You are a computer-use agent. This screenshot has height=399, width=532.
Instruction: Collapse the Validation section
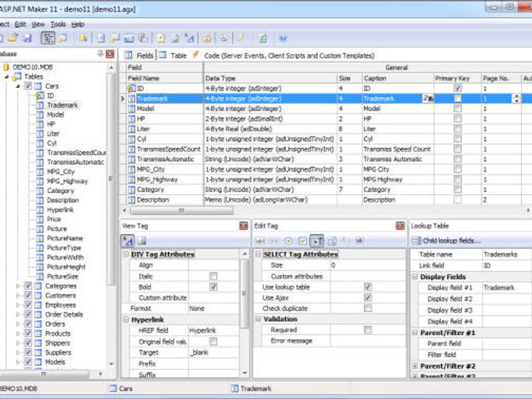click(258, 319)
